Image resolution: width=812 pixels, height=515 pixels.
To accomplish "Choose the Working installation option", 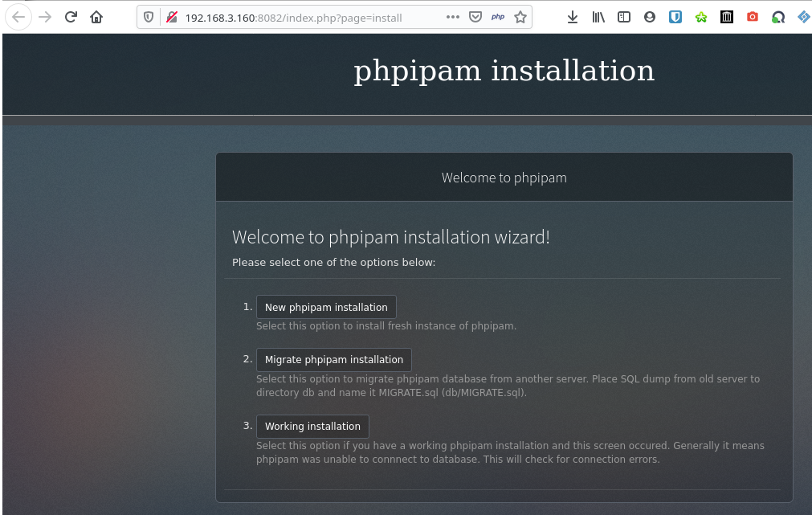I will pyautogui.click(x=312, y=426).
